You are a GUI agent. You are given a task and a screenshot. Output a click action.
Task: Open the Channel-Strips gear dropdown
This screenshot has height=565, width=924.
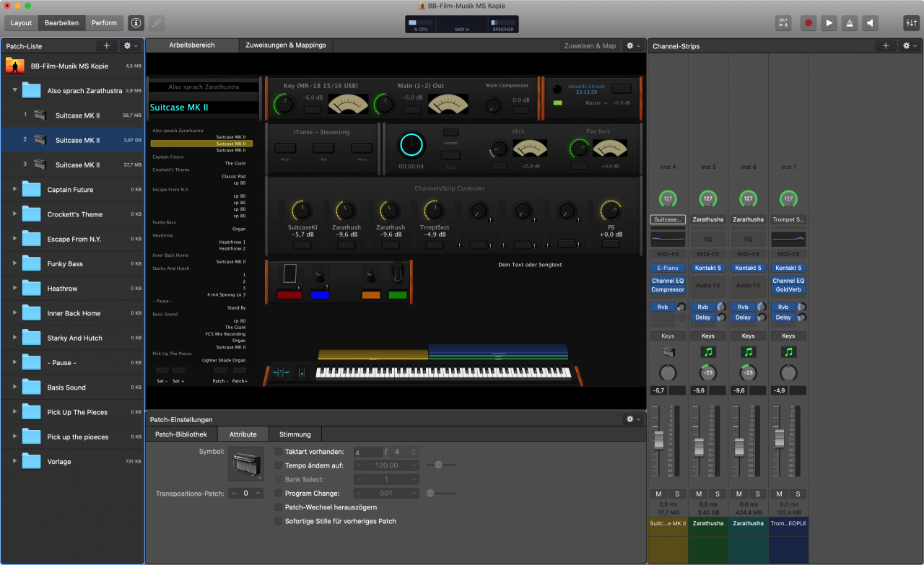click(910, 45)
